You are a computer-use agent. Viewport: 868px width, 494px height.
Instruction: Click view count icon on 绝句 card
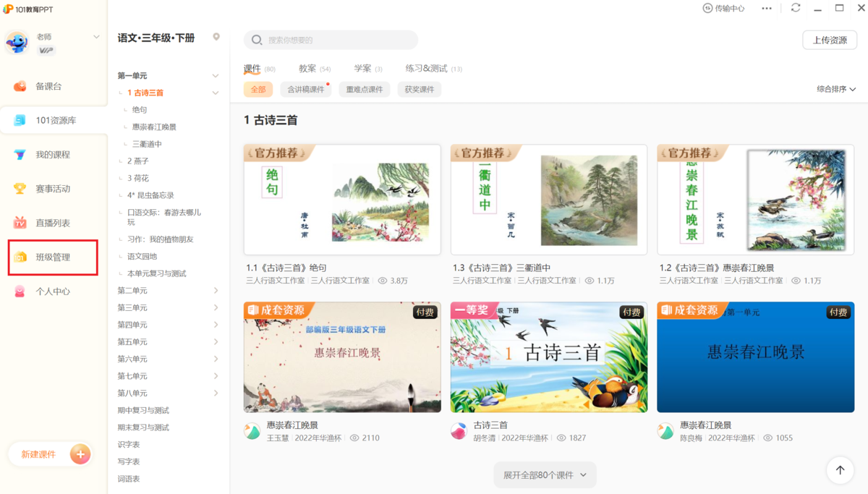tap(383, 281)
